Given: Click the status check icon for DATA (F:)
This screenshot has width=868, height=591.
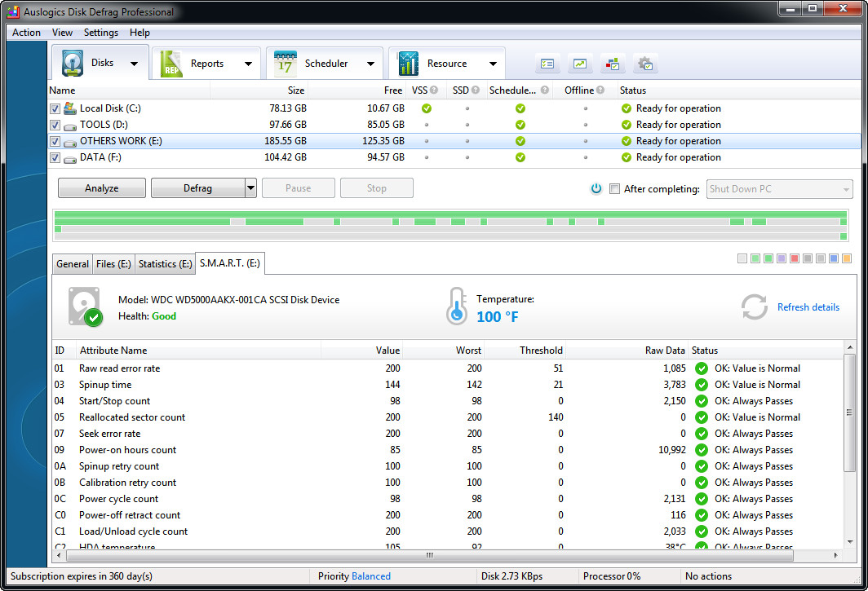Looking at the screenshot, I should tap(626, 157).
